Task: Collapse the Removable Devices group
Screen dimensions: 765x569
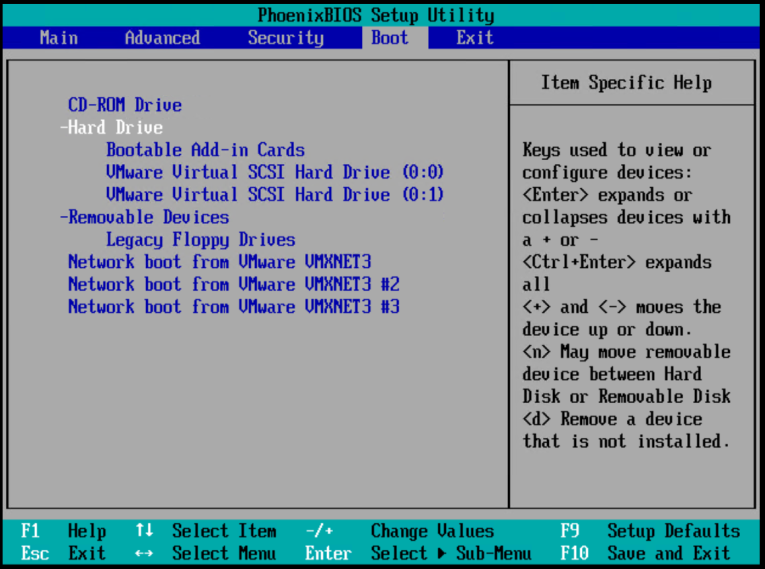Action: 144,217
